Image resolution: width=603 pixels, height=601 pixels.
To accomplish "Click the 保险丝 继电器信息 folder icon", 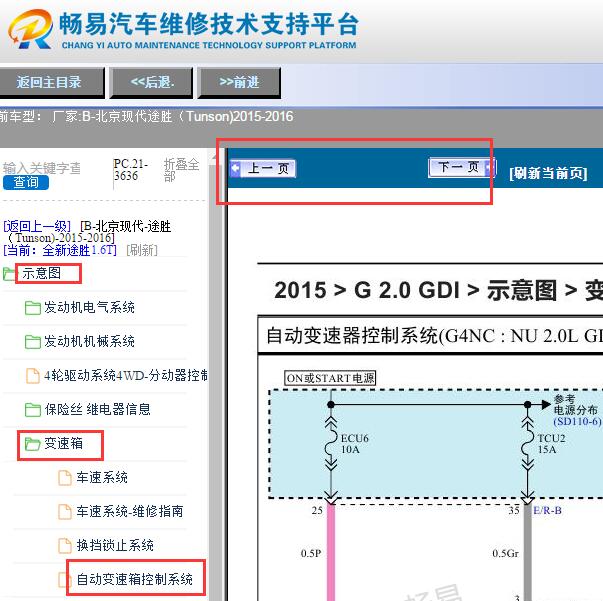I will [33, 410].
